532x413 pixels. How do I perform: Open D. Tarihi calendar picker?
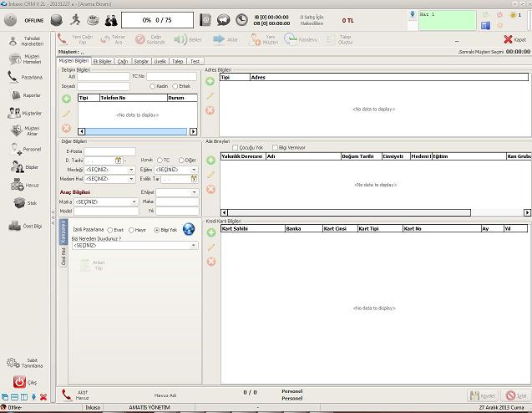click(118, 160)
